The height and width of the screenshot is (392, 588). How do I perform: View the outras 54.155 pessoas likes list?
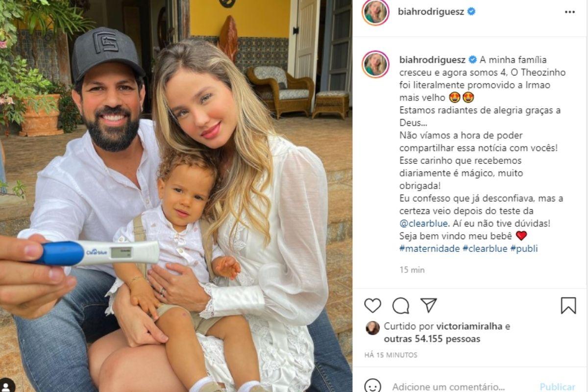pos(432,339)
